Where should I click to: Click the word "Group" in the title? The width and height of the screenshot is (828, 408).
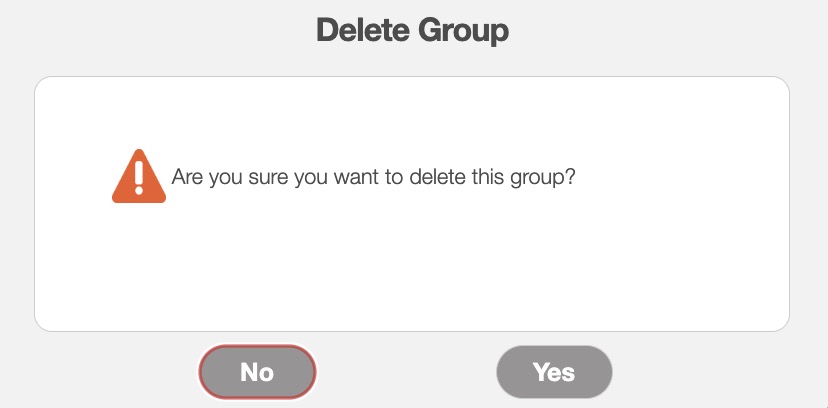click(x=460, y=30)
